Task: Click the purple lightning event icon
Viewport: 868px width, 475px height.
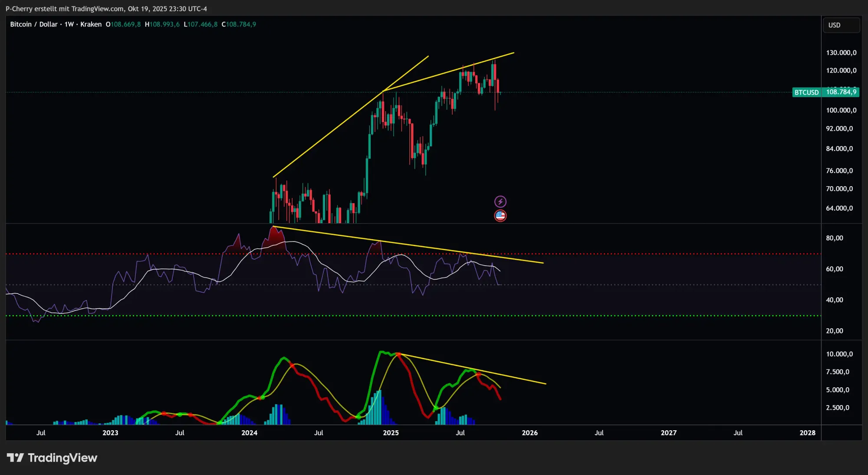Action: pos(500,201)
